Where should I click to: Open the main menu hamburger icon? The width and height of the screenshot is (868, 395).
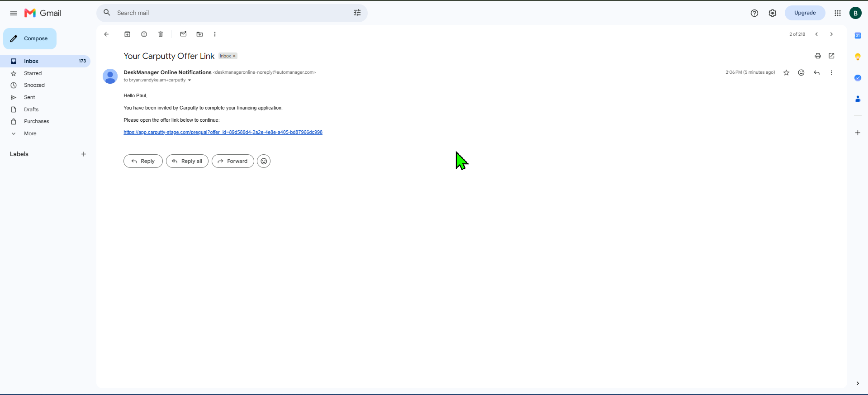(x=14, y=13)
